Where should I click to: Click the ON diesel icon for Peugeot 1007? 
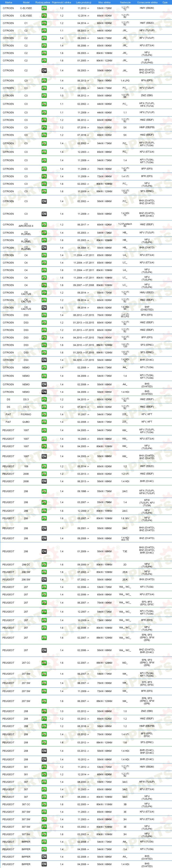pyautogui.click(x=44, y=456)
